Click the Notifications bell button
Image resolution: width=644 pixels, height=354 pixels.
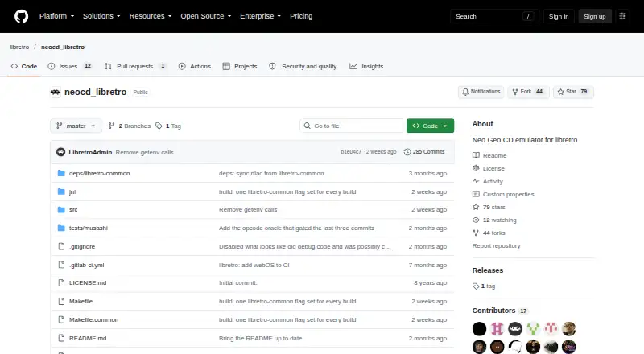pyautogui.click(x=481, y=92)
